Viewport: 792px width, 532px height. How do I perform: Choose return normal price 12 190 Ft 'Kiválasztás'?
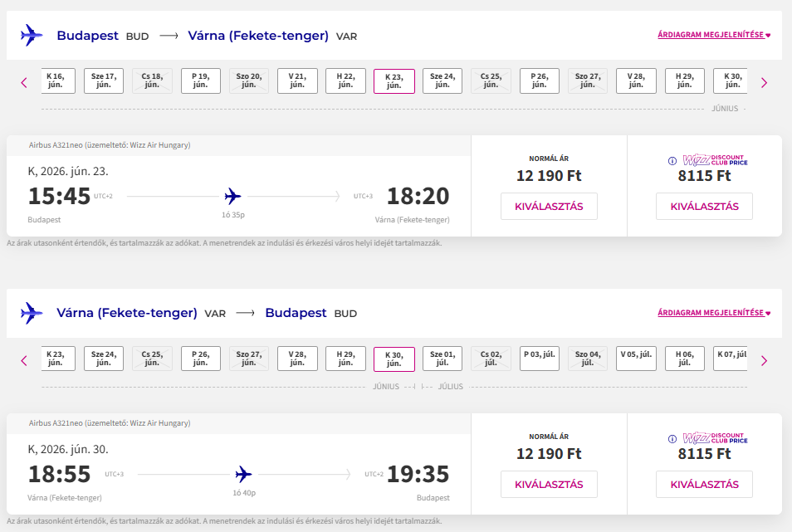[549, 485]
